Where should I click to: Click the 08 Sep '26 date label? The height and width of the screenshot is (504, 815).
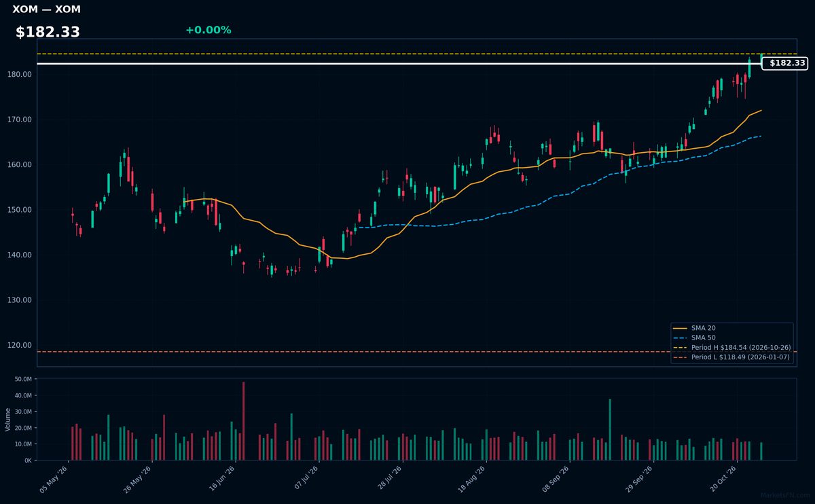click(x=556, y=480)
